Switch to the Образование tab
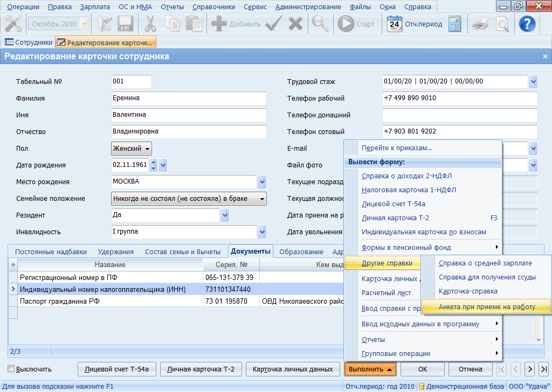This screenshot has height=392, width=552. pyautogui.click(x=301, y=251)
